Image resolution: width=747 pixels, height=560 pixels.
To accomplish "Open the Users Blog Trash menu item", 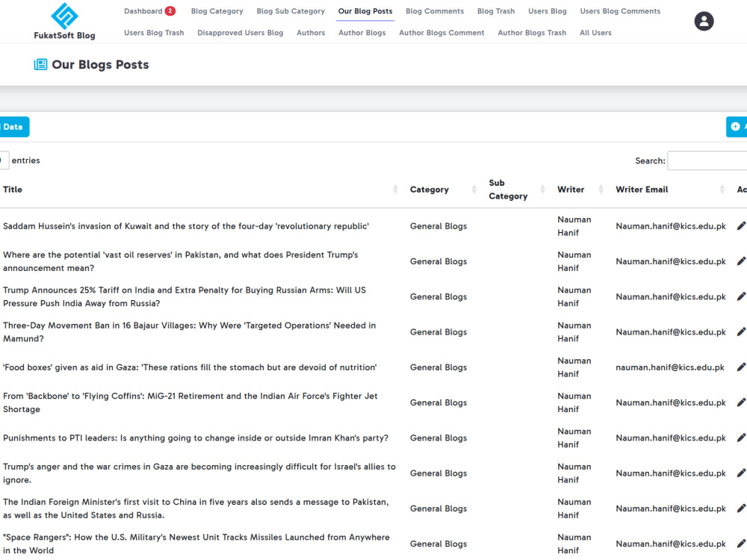I will click(x=154, y=33).
